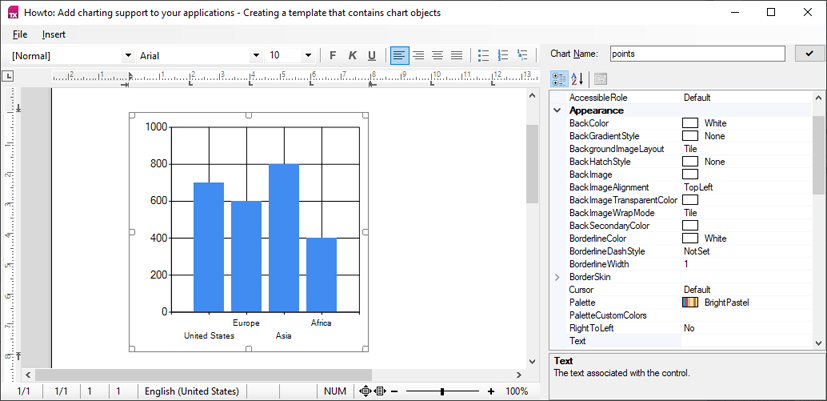
Task: Select centered text alignment
Action: 437,55
